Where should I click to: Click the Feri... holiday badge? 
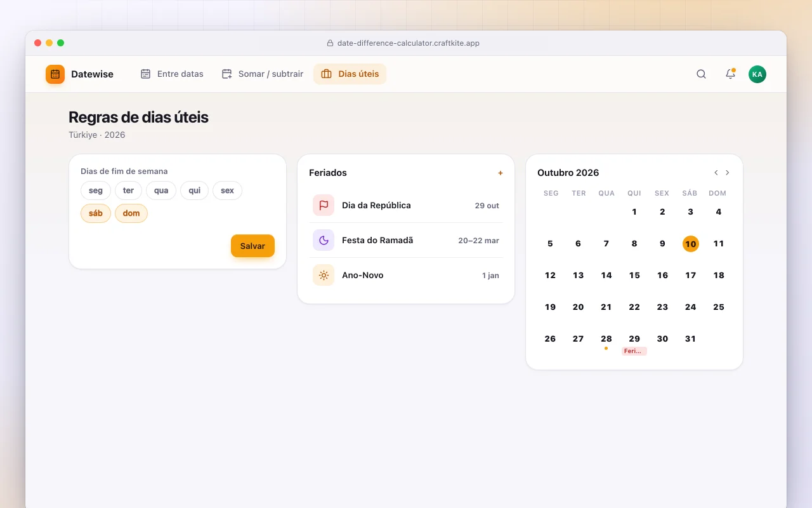pyautogui.click(x=634, y=351)
